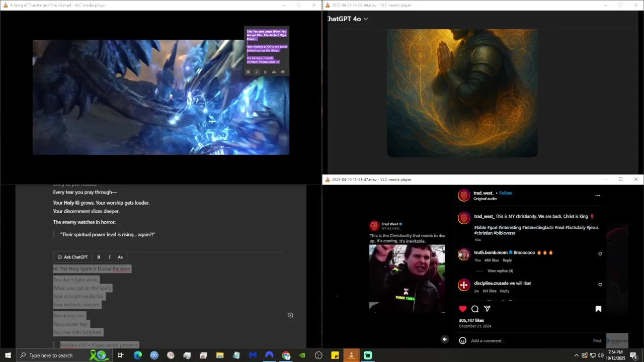Open Task View on the taskbar
The image size is (644, 362).
[121, 355]
